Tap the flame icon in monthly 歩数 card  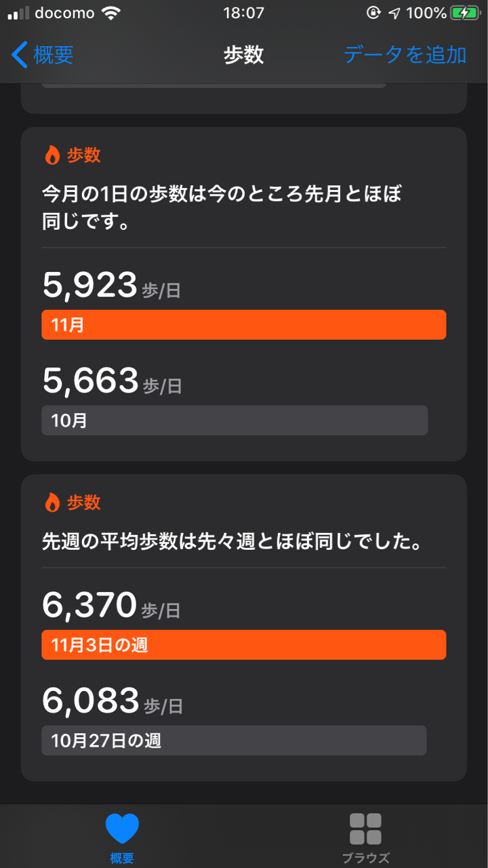point(52,155)
